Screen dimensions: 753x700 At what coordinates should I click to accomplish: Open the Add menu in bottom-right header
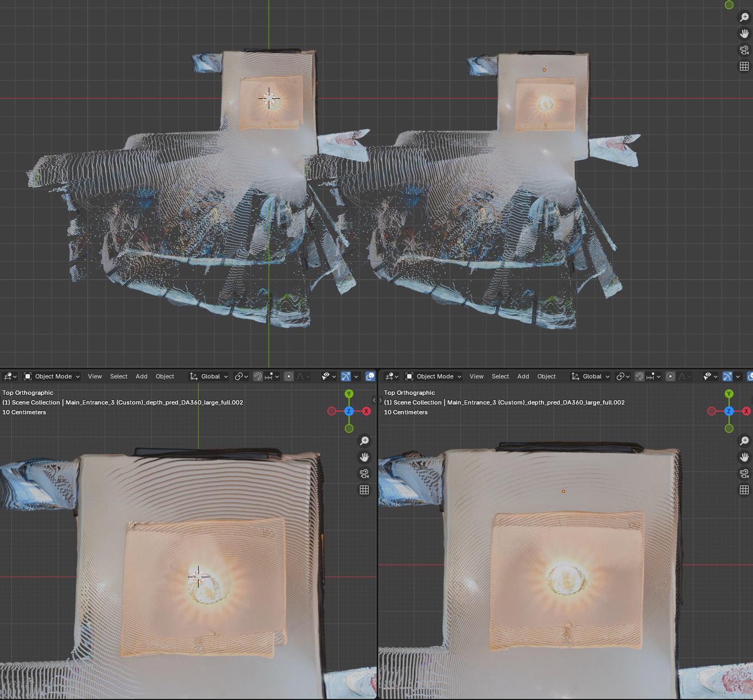tap(523, 376)
